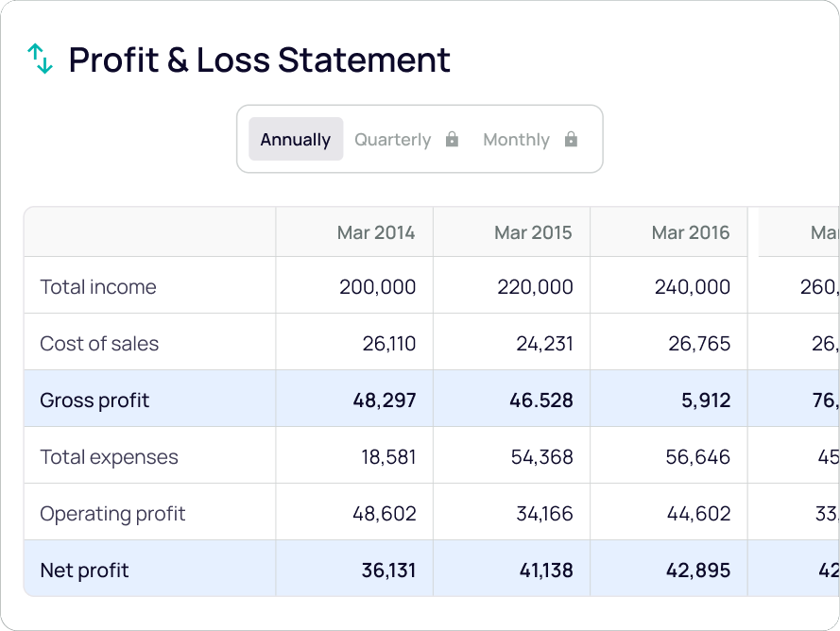Screen dimensions: 840x631
Task: Click the 5,912 gross profit cell
Action: pyautogui.click(x=705, y=401)
